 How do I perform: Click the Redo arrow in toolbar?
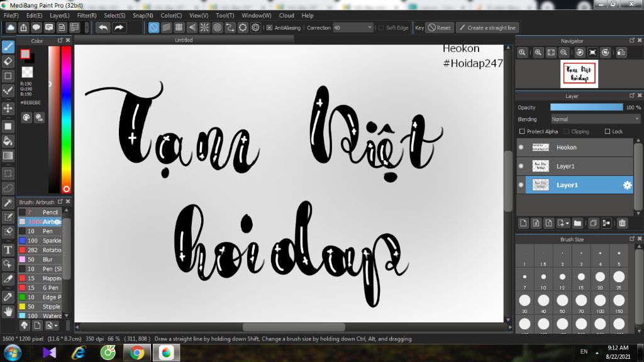[119, 28]
